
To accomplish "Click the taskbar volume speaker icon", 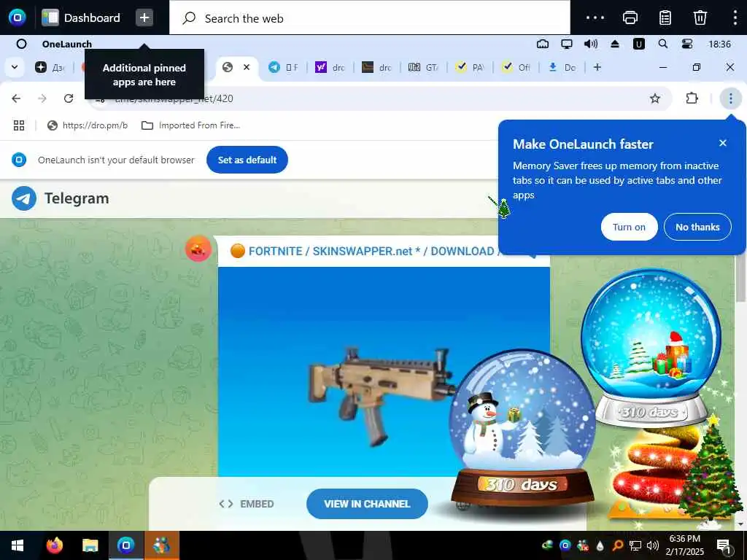I will point(653,545).
